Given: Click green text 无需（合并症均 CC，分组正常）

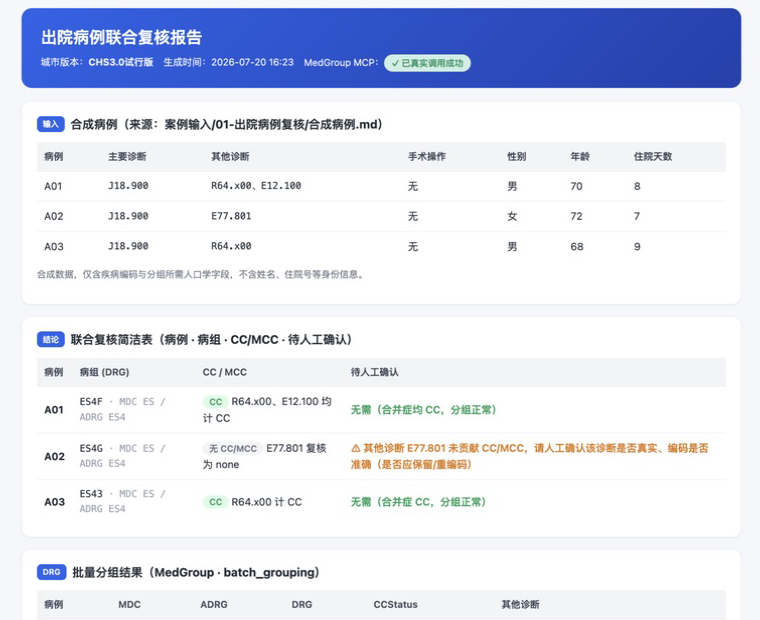Looking at the screenshot, I should pos(424,410).
